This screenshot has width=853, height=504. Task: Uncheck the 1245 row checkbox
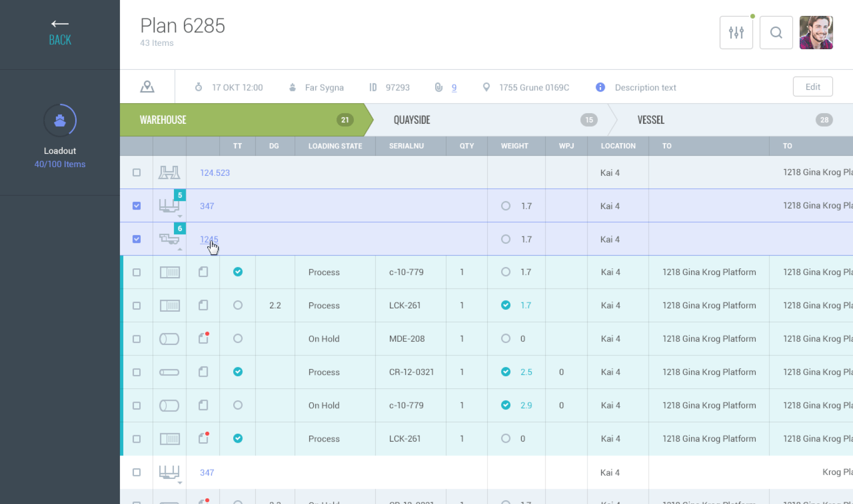tap(136, 239)
